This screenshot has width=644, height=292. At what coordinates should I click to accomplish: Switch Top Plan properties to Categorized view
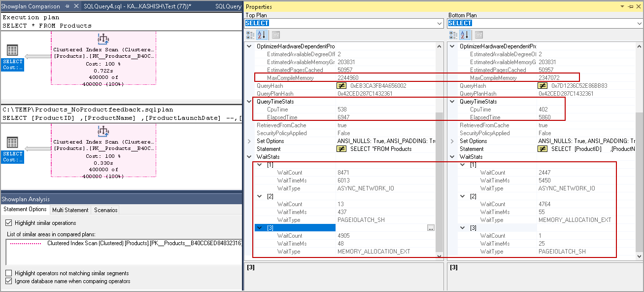(250, 35)
